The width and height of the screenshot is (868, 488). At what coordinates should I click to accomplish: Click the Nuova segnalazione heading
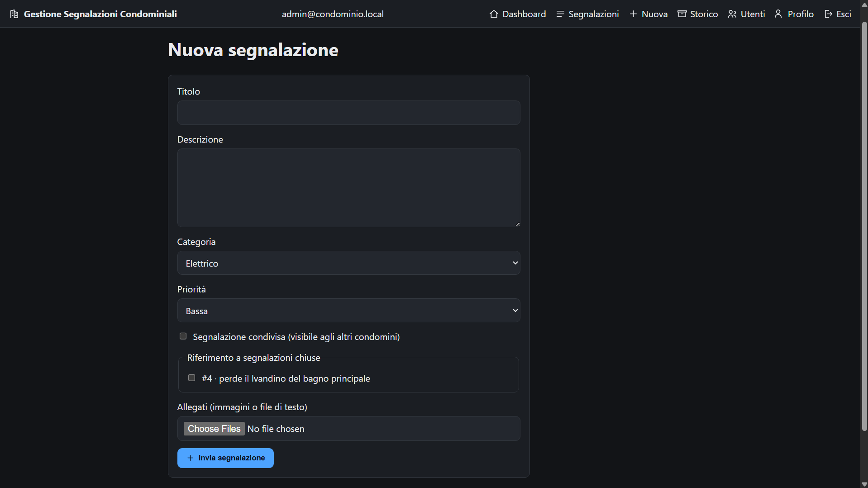click(253, 50)
